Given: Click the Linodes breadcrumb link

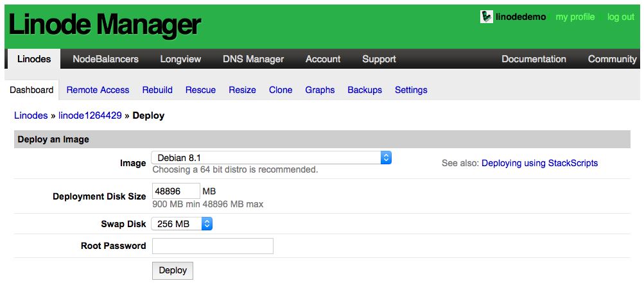Looking at the screenshot, I should 31,115.
